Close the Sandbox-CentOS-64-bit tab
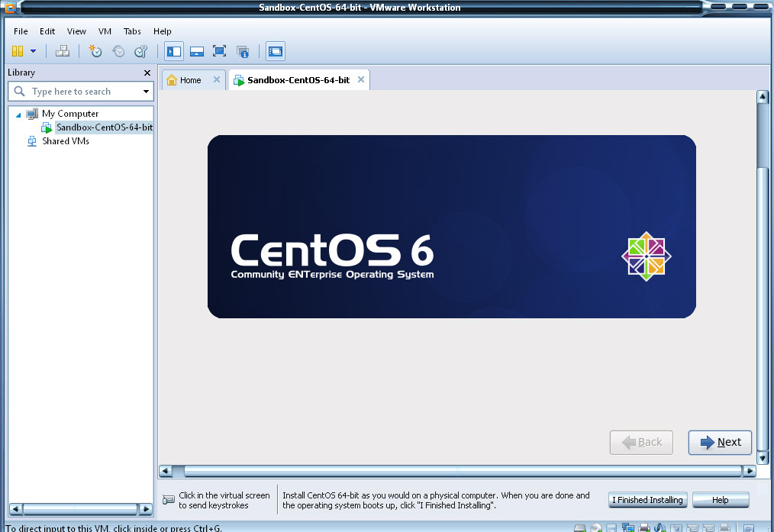Screen dimensions: 774x532 pyautogui.click(x=361, y=79)
